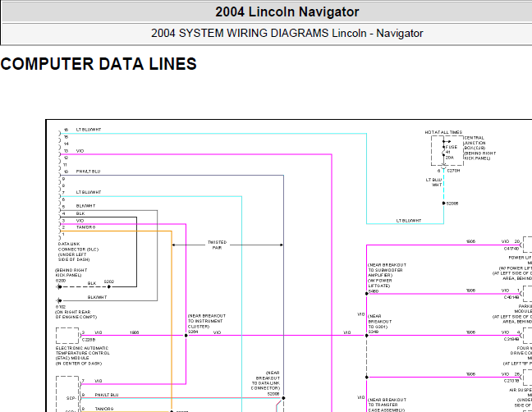Click the dashed EATC module box

point(67,336)
